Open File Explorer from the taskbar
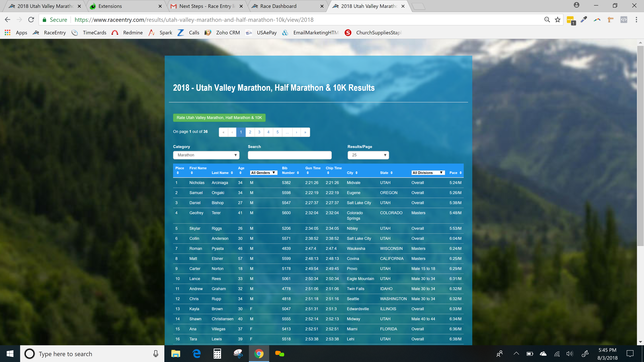Screen dimensions: 644x362 pyautogui.click(x=175, y=354)
